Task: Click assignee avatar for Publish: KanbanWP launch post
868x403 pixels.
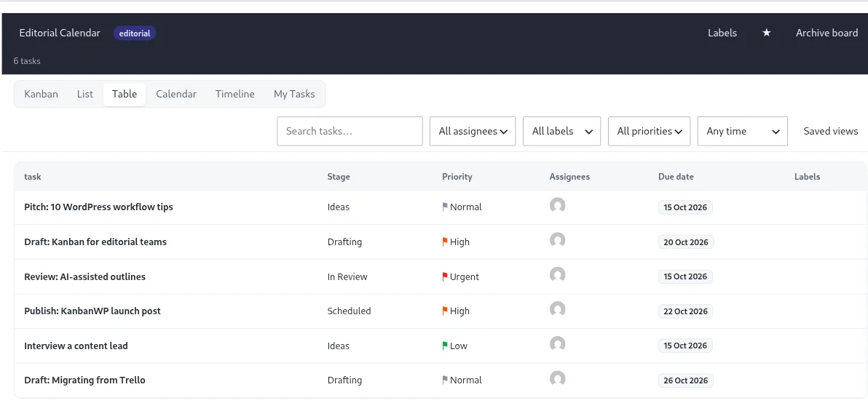Action: point(558,309)
